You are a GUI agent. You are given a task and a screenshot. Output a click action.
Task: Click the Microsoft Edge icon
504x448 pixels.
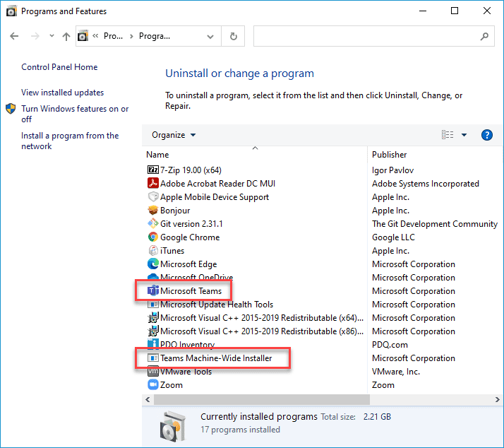click(x=153, y=264)
